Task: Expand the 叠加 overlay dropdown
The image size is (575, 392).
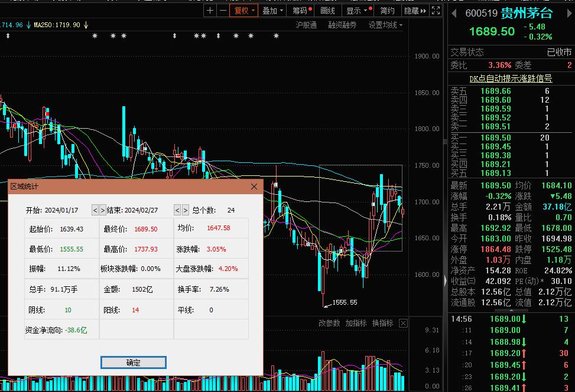Action: (272, 11)
